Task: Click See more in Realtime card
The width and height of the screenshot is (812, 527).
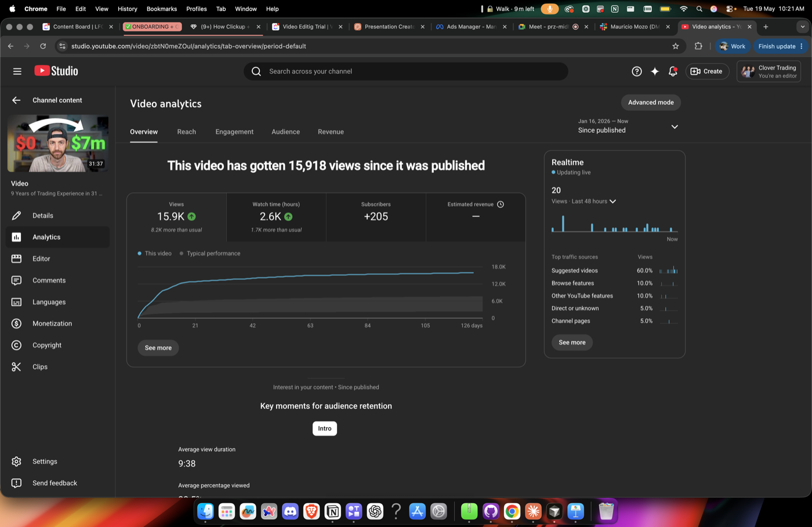Action: (x=572, y=343)
